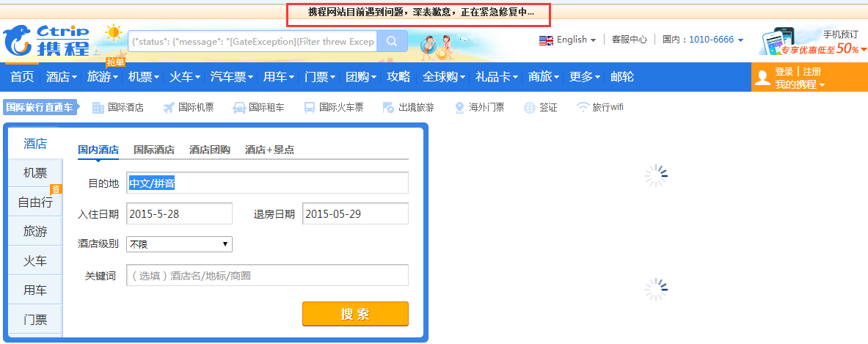Click the 国际旅行直通车 label

pyautogui.click(x=42, y=107)
